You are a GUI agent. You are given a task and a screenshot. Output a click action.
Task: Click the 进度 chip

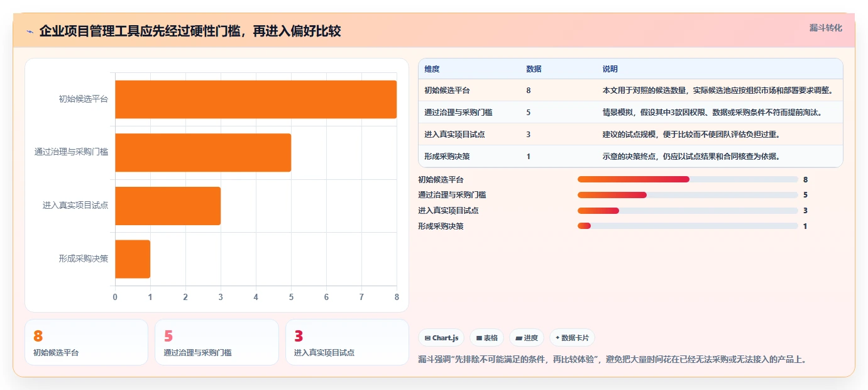[527, 338]
